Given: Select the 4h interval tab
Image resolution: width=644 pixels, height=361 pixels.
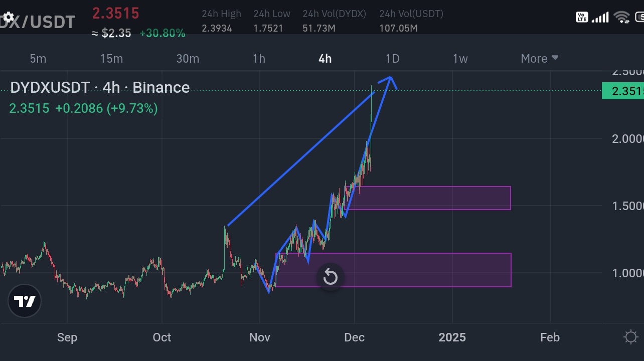Looking at the screenshot, I should [x=324, y=59].
